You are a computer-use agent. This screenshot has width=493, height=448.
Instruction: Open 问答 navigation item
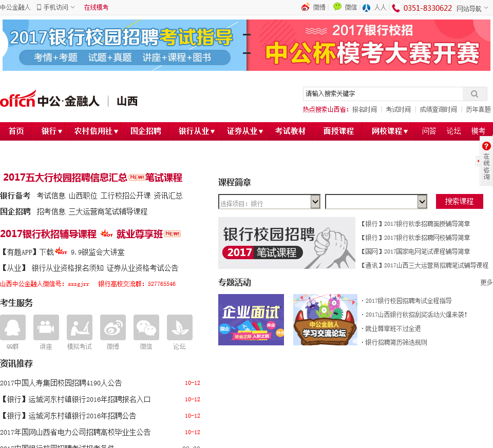429,131
